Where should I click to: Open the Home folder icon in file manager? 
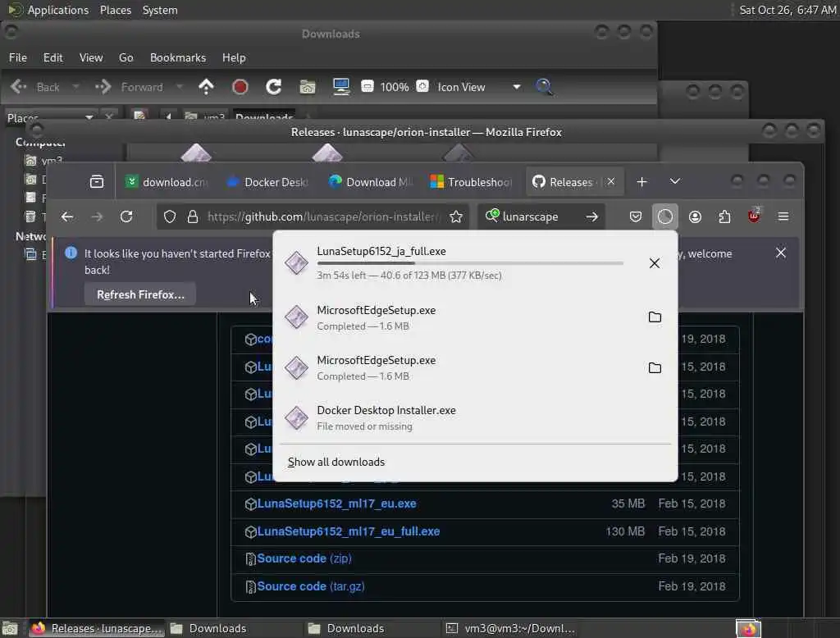point(307,86)
